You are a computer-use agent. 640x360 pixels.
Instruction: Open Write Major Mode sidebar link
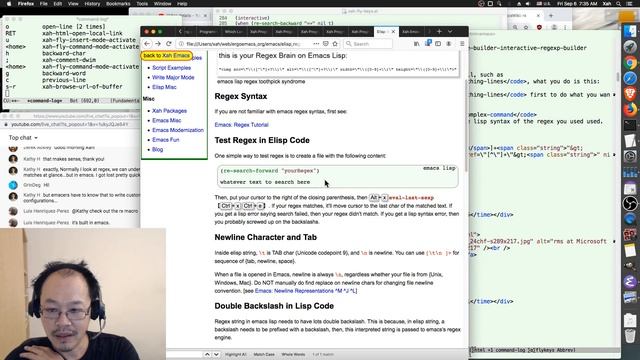[x=173, y=78]
